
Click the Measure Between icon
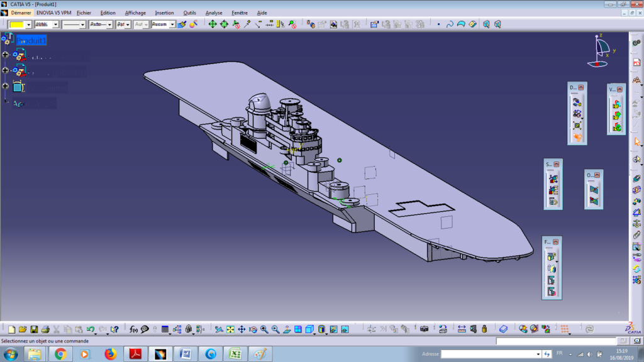pyautogui.click(x=462, y=329)
